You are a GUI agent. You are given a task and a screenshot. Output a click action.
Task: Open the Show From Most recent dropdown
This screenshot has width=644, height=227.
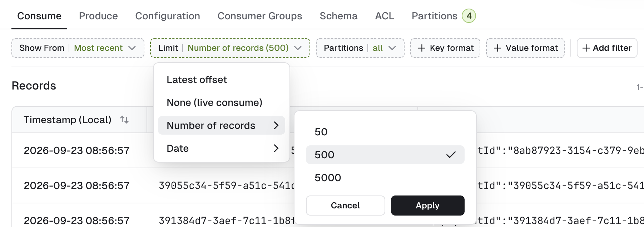coord(78,48)
